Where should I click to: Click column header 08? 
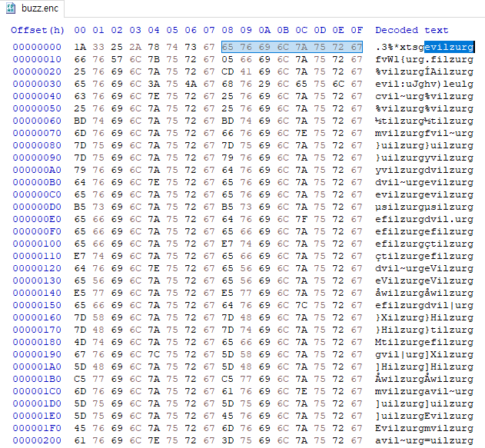[x=228, y=30]
